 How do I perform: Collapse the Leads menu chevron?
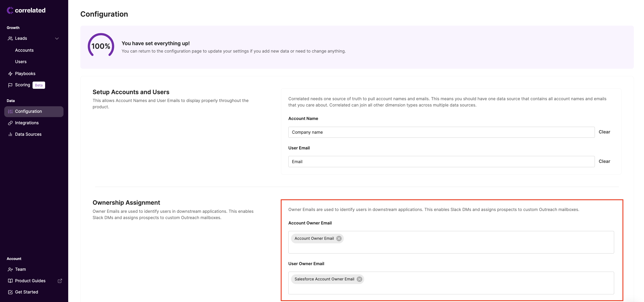[57, 38]
